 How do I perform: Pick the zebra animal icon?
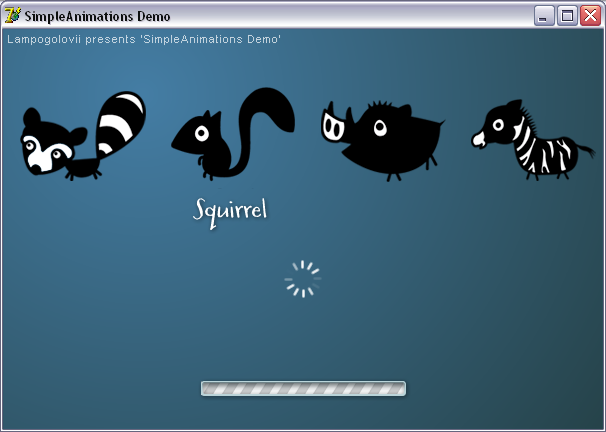click(x=533, y=139)
